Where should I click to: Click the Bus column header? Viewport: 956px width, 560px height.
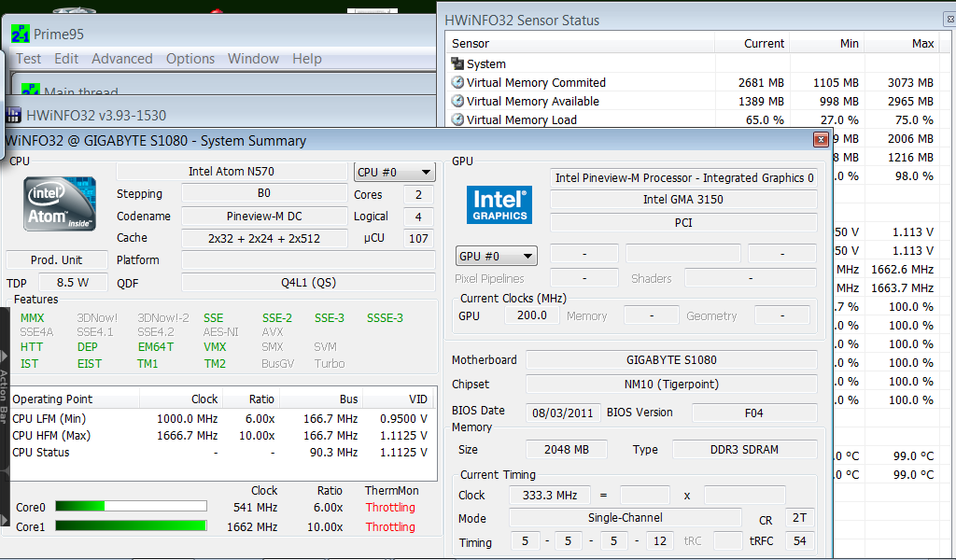pos(321,399)
